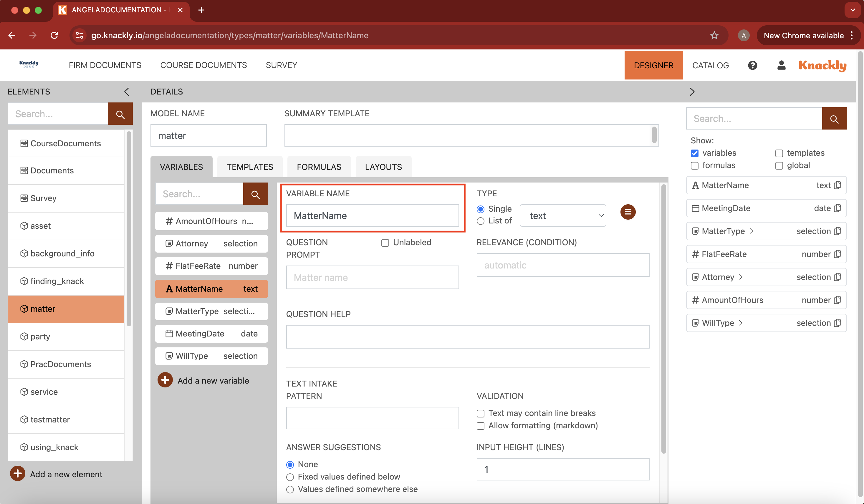This screenshot has width=864, height=504.
Task: Bookmark this page with the star icon
Action: click(714, 35)
